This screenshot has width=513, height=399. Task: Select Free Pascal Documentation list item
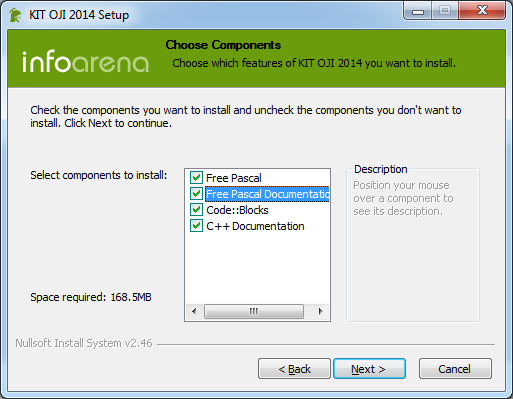[267, 194]
